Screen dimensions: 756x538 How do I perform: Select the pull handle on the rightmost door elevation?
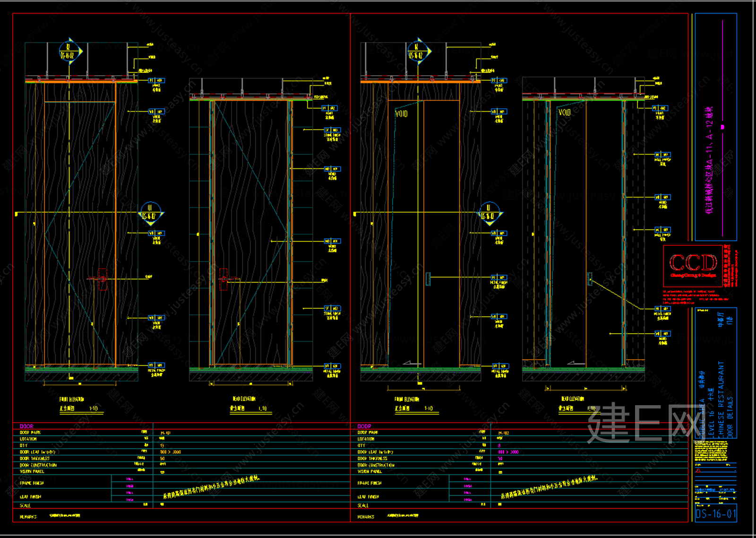point(590,279)
